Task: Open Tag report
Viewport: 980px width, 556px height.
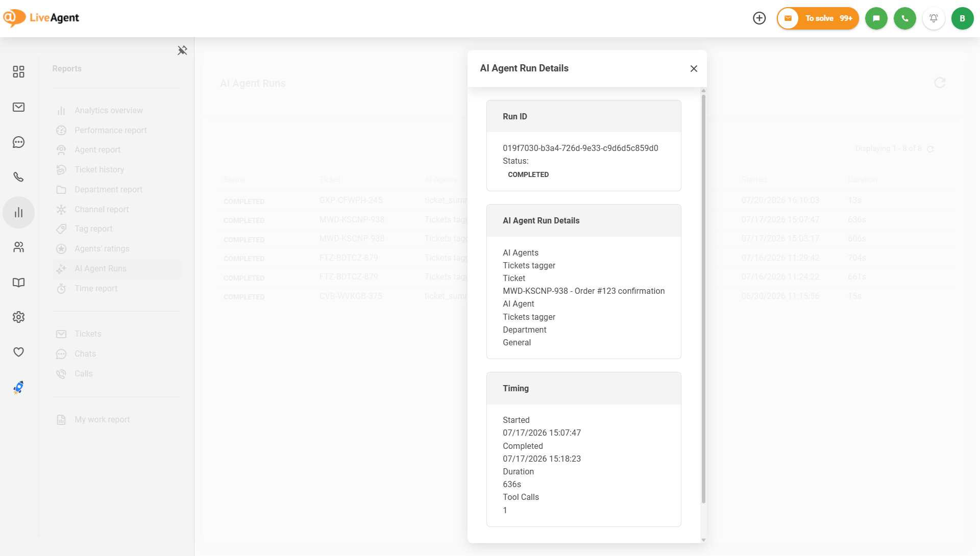Action: coord(117,229)
